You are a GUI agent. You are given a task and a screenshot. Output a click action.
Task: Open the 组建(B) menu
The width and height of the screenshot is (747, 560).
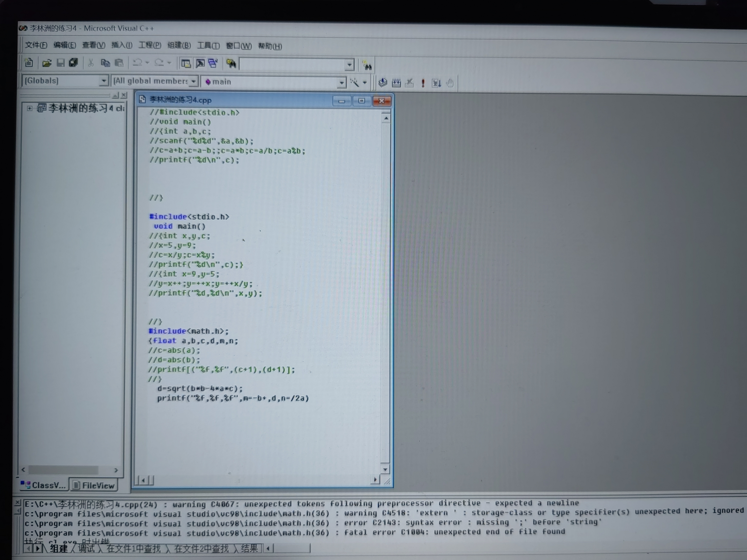pyautogui.click(x=179, y=45)
